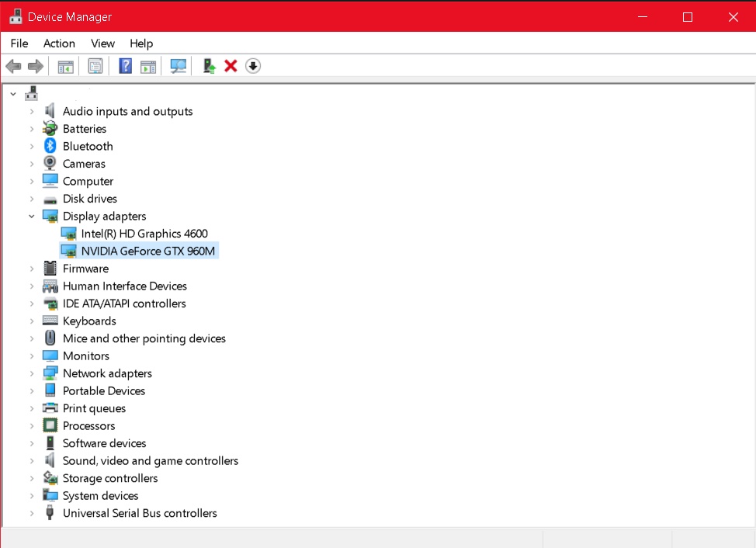This screenshot has height=548, width=756.
Task: Click the Forward navigation arrow
Action: 35,66
